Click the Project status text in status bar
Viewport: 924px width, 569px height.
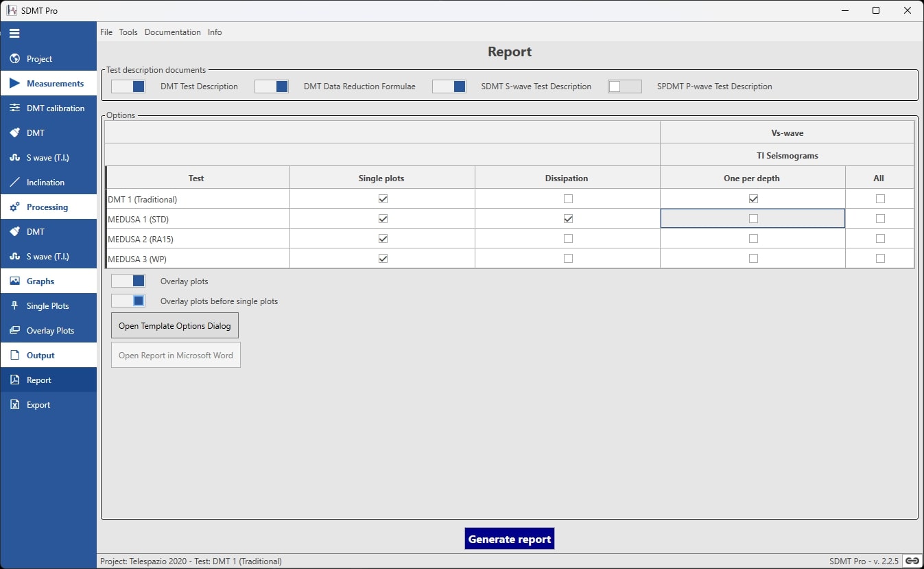[191, 561]
